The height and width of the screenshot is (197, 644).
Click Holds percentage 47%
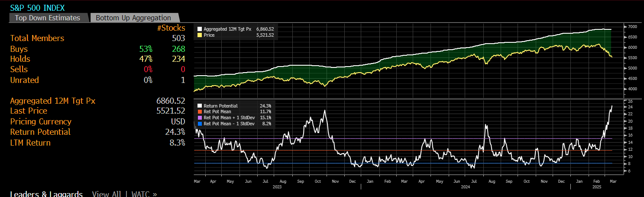click(146, 59)
